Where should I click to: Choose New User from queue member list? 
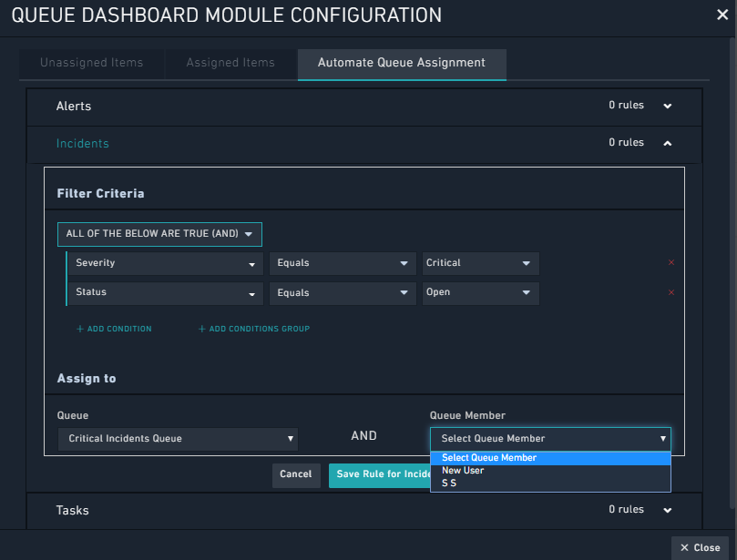[x=550, y=471]
